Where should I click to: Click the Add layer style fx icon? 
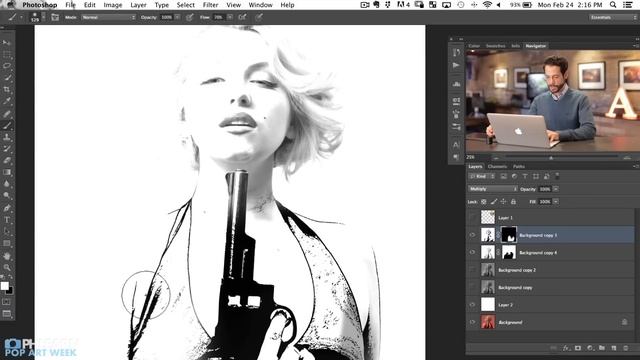pos(566,348)
